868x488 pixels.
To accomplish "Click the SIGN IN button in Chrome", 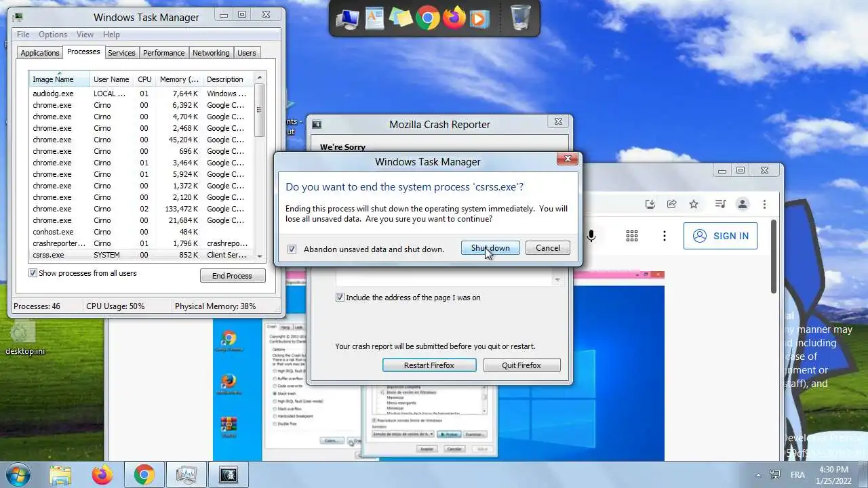I will point(720,236).
